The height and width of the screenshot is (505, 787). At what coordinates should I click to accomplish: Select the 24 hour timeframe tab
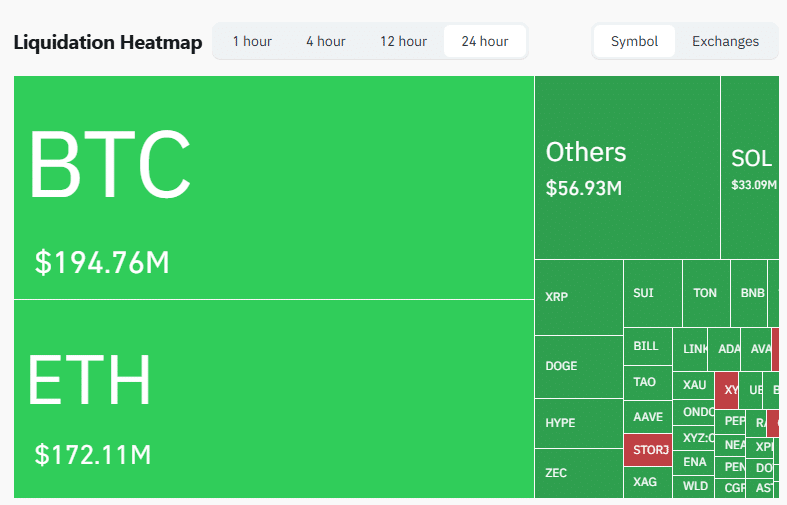tap(485, 41)
